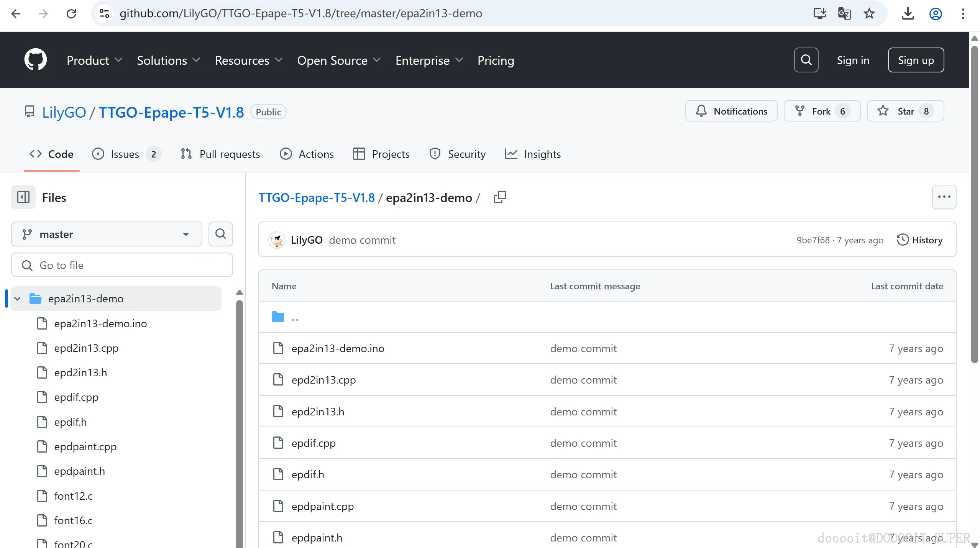Collapse the epa2in13-demo folder chevron

pos(17,299)
